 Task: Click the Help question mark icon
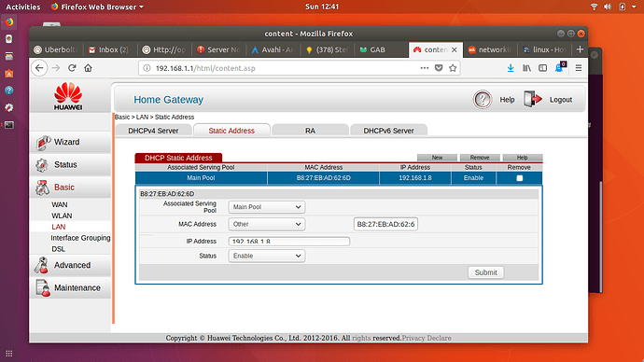click(x=483, y=99)
